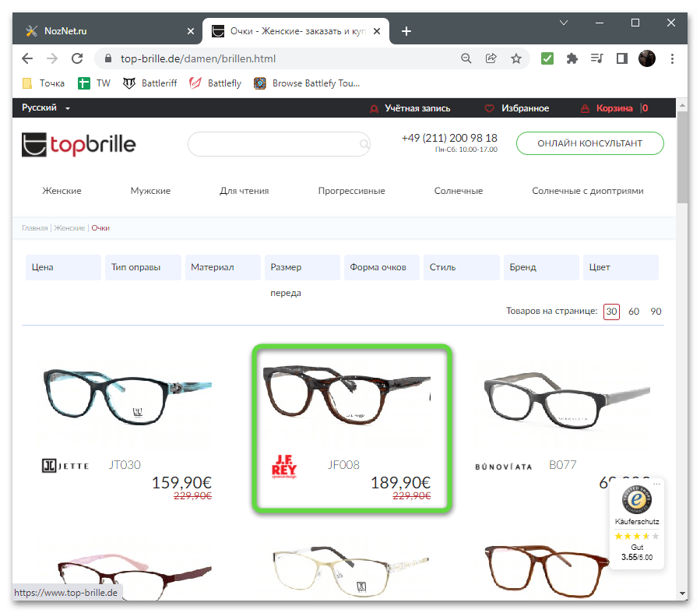Switch to the NozNet.ru tab
Viewport: 700px width, 613px height.
pyautogui.click(x=107, y=31)
